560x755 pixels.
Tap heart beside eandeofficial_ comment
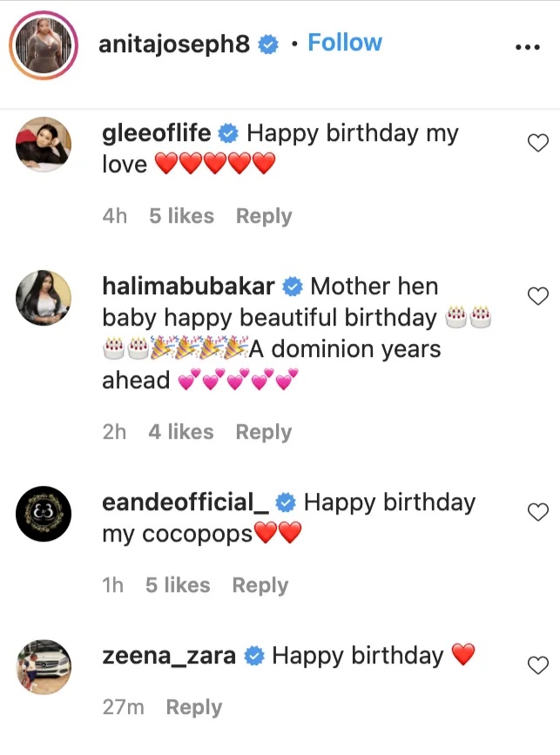pyautogui.click(x=538, y=512)
